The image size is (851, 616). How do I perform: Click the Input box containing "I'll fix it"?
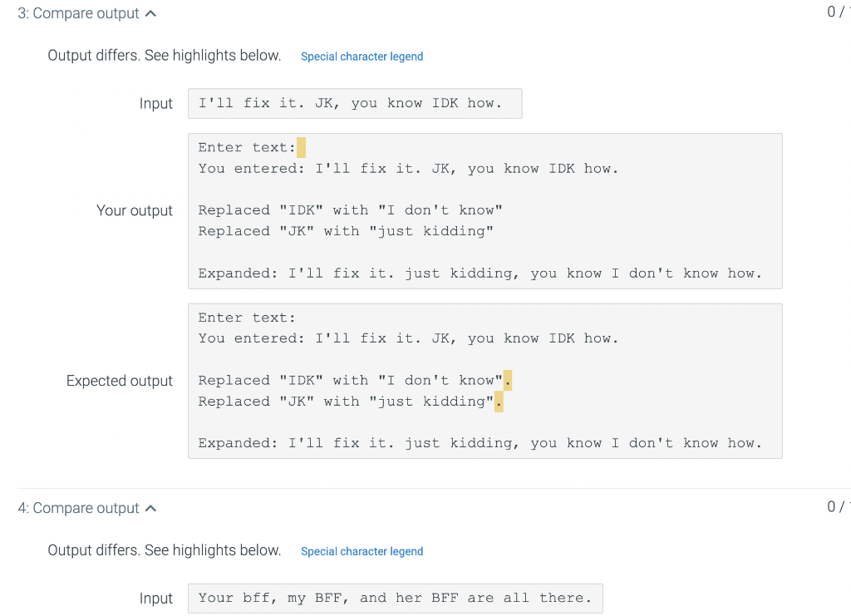coord(355,103)
